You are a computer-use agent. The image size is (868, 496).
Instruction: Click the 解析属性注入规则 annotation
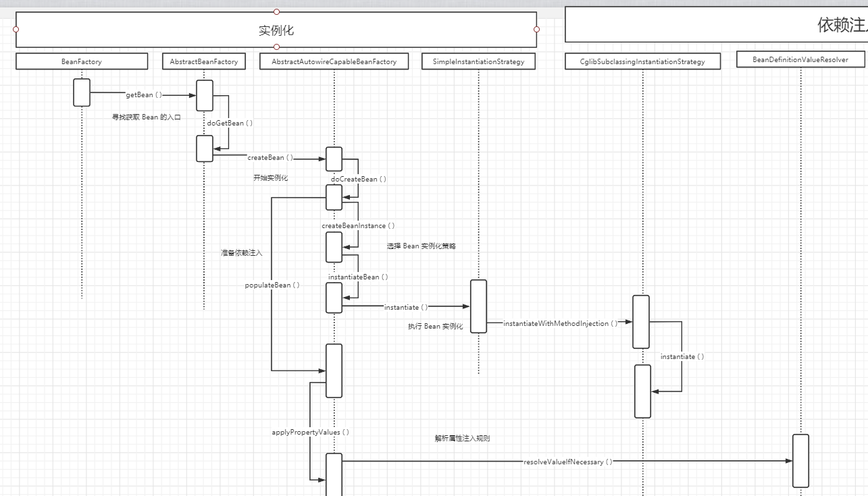pyautogui.click(x=462, y=439)
